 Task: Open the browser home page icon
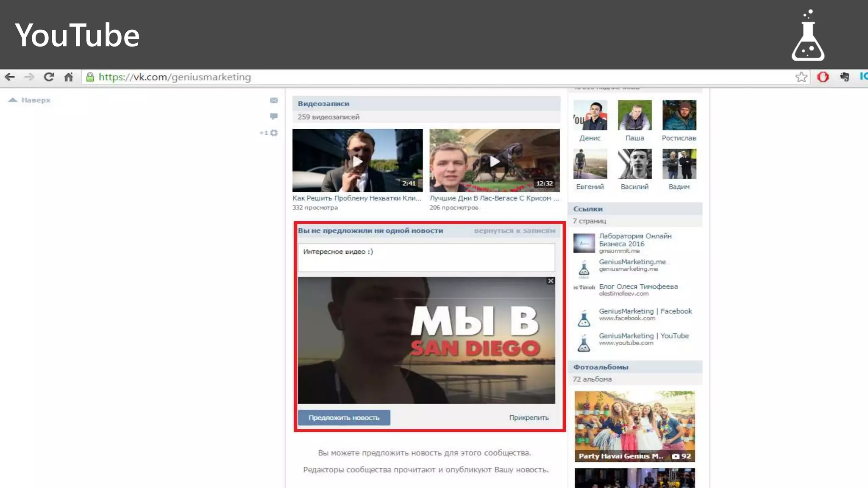[x=69, y=77]
